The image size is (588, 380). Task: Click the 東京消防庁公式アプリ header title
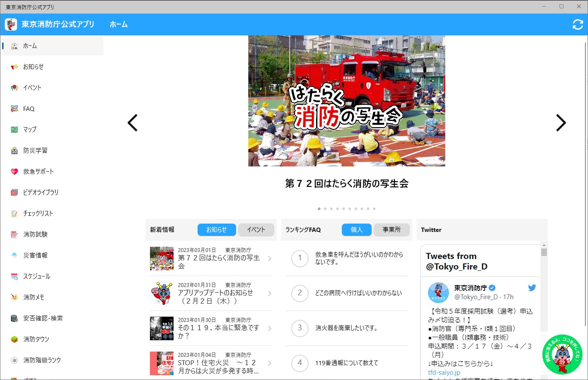click(x=58, y=24)
